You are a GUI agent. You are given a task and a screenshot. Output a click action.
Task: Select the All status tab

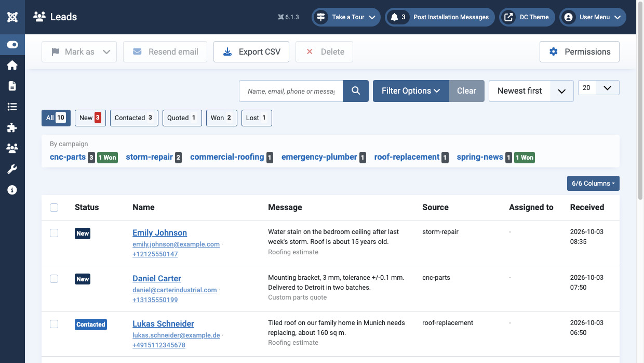(x=56, y=118)
